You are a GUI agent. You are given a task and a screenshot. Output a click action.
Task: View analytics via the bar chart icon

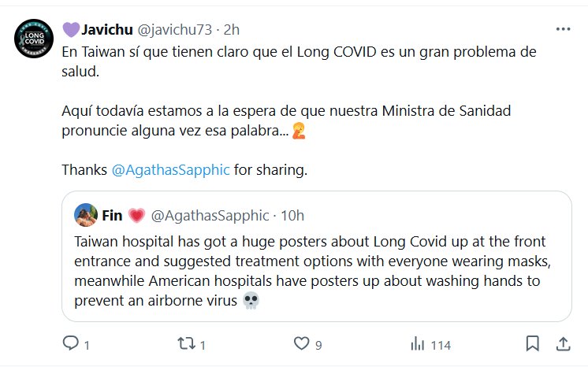pos(417,343)
